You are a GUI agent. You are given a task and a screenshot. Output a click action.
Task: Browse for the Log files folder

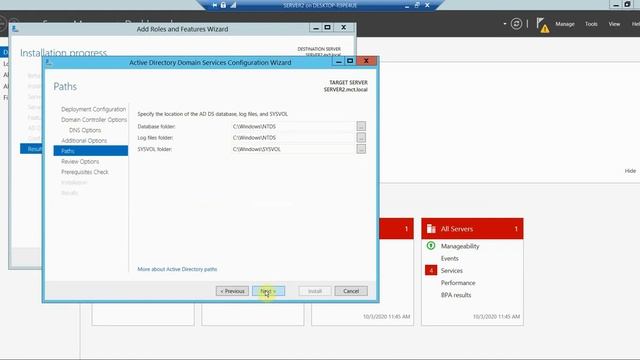[x=361, y=138]
